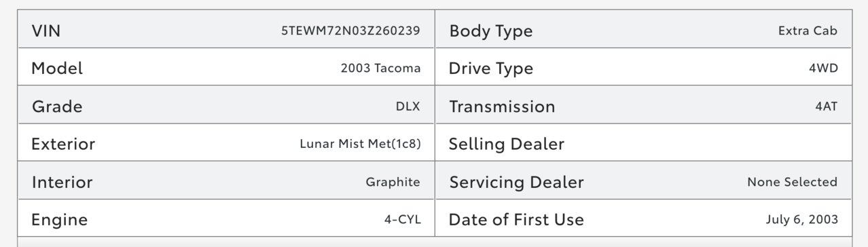Click the Exterior label
This screenshot has width=868, height=247.
tap(63, 145)
